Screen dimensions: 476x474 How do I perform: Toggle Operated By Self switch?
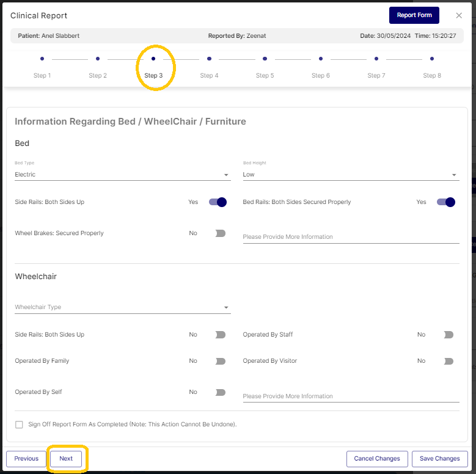tap(220, 392)
